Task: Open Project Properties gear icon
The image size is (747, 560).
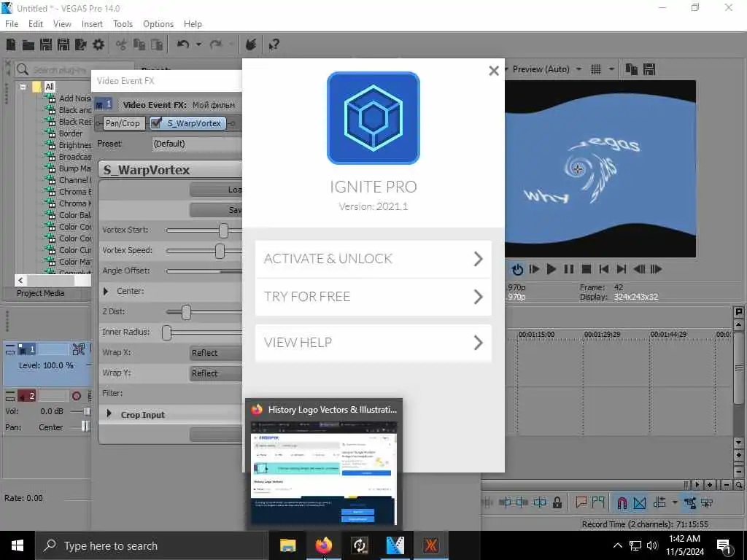Action: [98, 44]
